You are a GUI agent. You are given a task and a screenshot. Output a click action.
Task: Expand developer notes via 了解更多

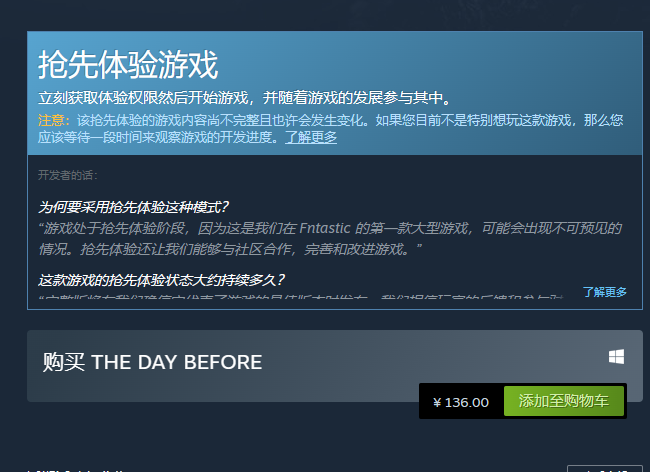tap(604, 292)
